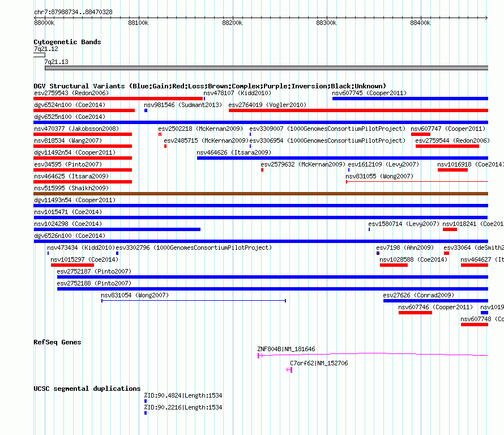Image resolution: width=504 pixels, height=435 pixels.
Task: Click esv1612109 (Levy2007) label
Action: pyautogui.click(x=383, y=165)
